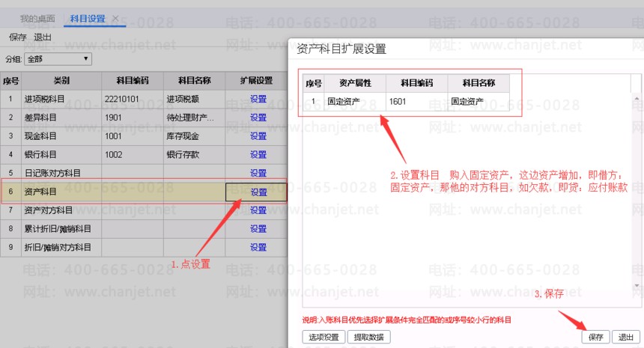Screen dimensions: 644x348
Task: Click 设置 link for 累计折旧/摊销科目 row
Action: (258, 228)
